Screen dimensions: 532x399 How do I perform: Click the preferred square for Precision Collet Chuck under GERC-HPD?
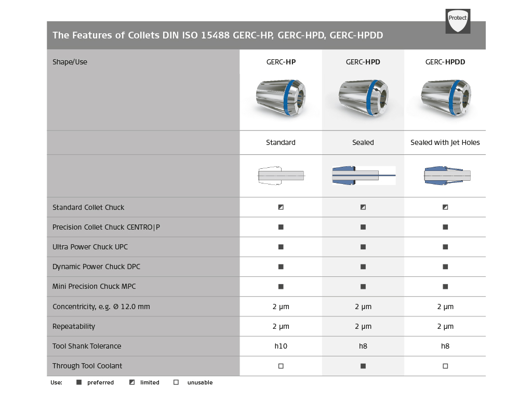click(363, 227)
